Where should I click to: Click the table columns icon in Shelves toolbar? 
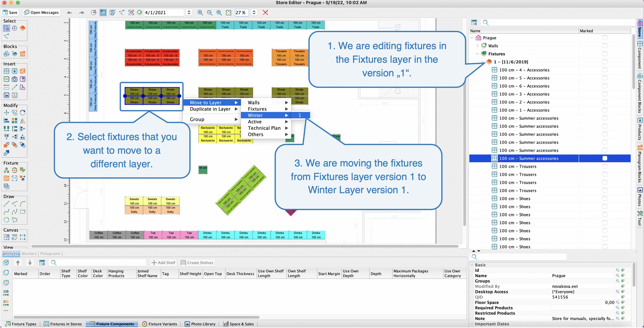pos(42,263)
